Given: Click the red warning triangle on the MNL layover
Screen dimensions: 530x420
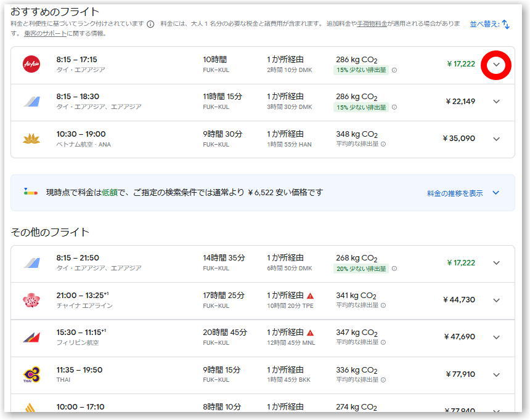Looking at the screenshot, I should pos(310,333).
